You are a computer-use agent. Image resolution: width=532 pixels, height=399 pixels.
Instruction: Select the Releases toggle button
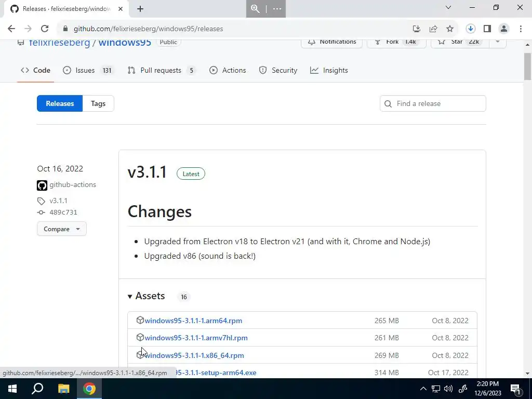[60, 103]
